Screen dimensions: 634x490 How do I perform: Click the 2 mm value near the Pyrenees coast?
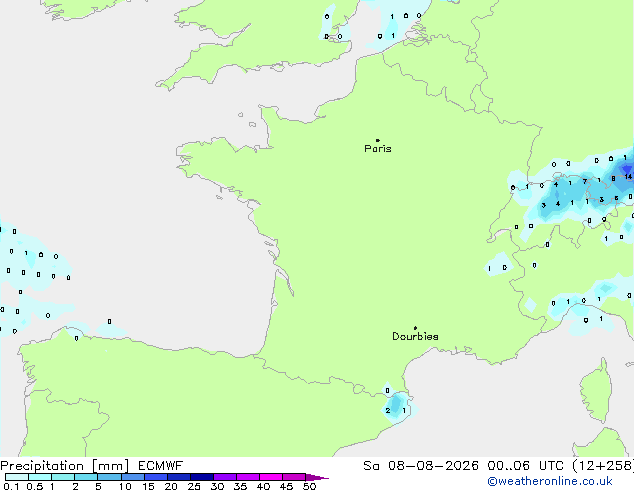[388, 411]
